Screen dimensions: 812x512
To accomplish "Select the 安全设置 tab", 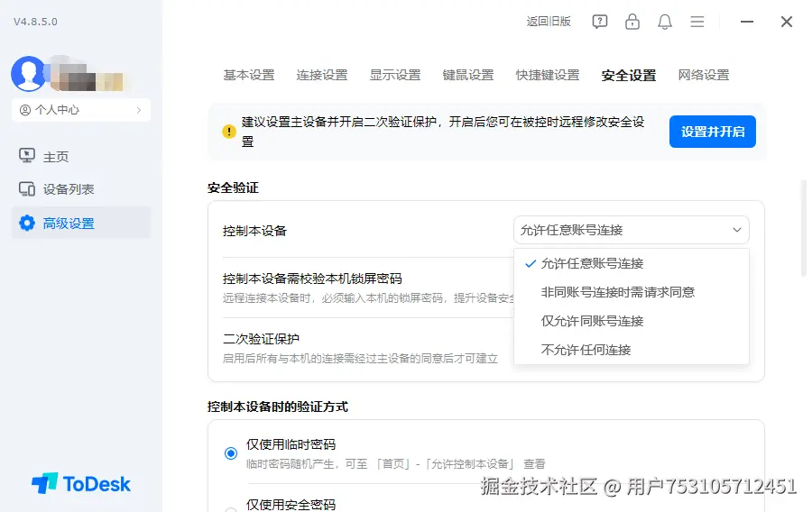I will tap(629, 76).
